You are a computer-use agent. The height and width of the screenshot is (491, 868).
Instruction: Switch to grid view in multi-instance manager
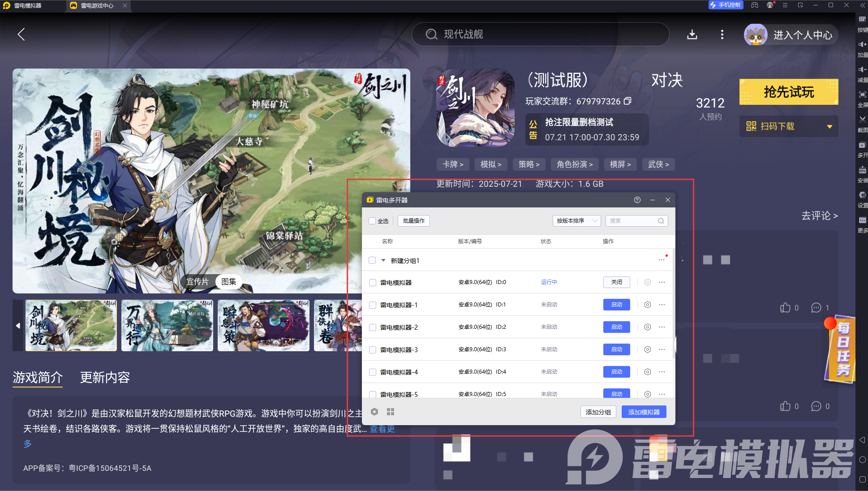[x=391, y=412]
